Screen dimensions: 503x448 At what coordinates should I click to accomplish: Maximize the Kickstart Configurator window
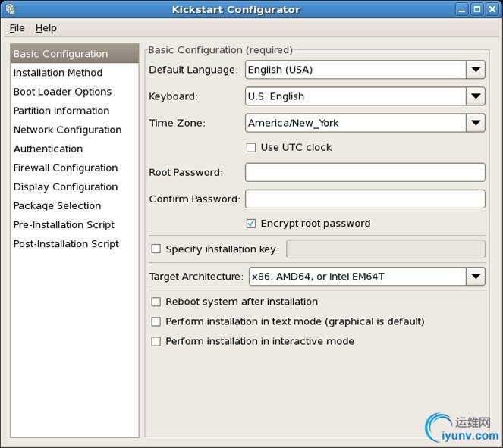[477, 9]
